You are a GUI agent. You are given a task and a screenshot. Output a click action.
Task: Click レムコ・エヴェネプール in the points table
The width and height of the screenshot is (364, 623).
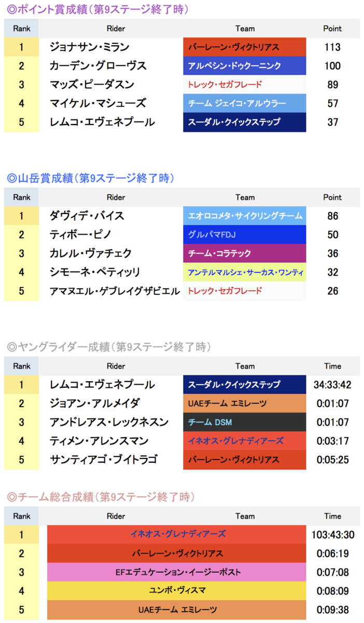(x=102, y=122)
